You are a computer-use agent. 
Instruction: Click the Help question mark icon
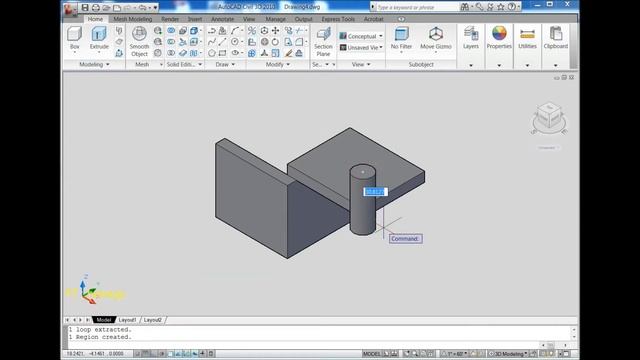(x=511, y=7)
